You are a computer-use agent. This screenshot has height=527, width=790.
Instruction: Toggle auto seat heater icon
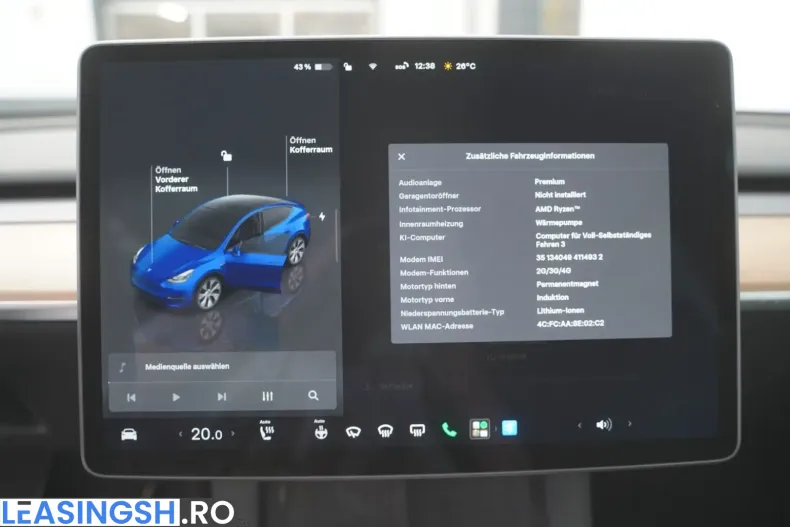pos(267,431)
